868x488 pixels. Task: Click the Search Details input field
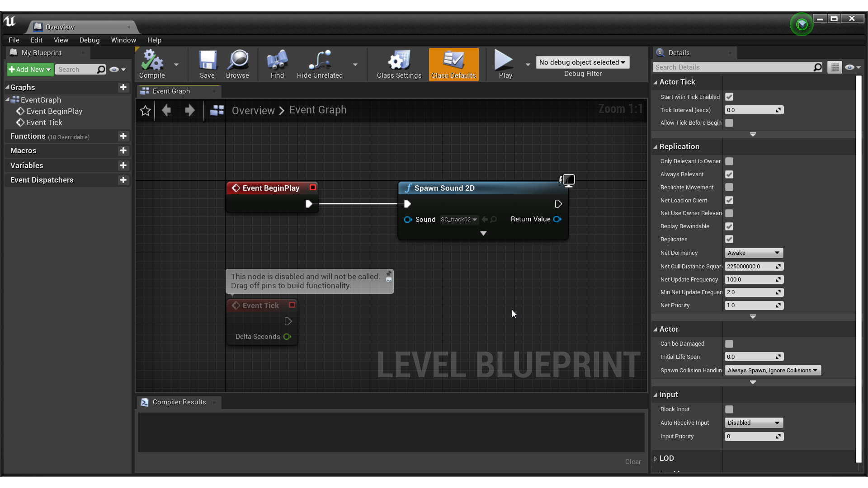click(732, 67)
